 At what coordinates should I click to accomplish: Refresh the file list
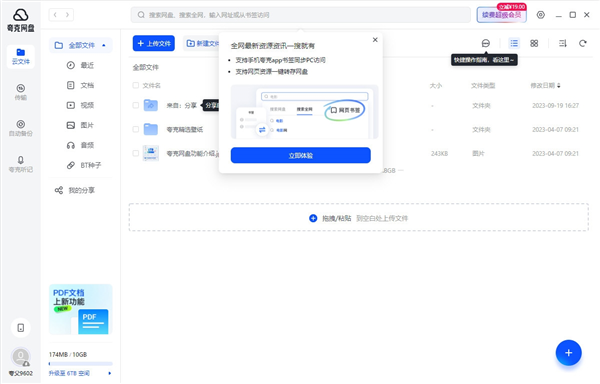pos(583,43)
